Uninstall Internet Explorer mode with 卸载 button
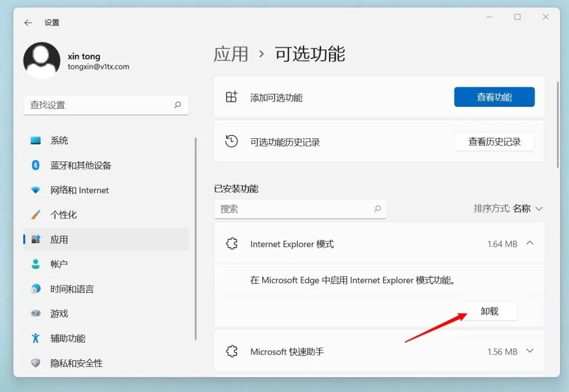This screenshot has width=569, height=392. coord(489,311)
